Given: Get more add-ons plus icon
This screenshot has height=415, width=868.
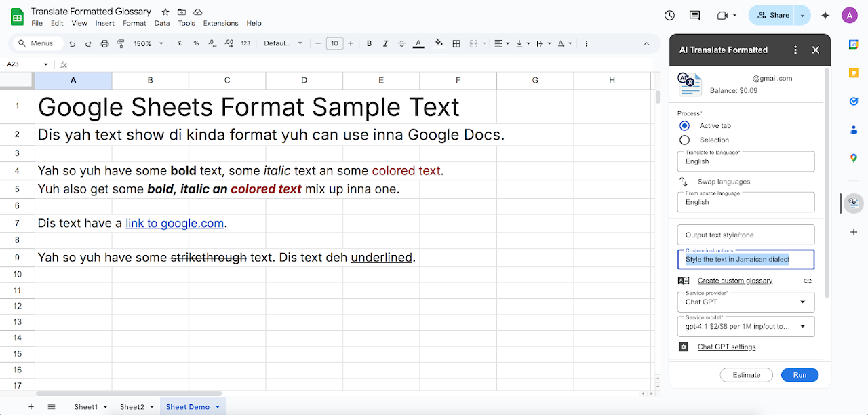Looking at the screenshot, I should [854, 232].
